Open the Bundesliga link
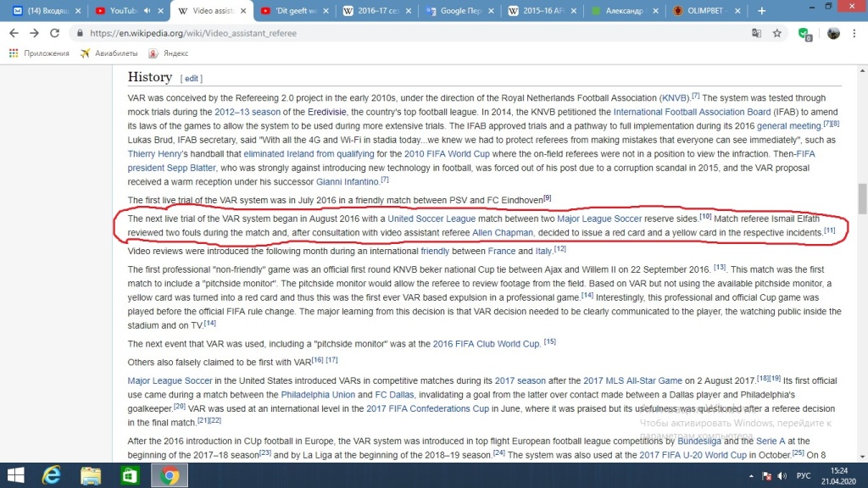 (699, 441)
